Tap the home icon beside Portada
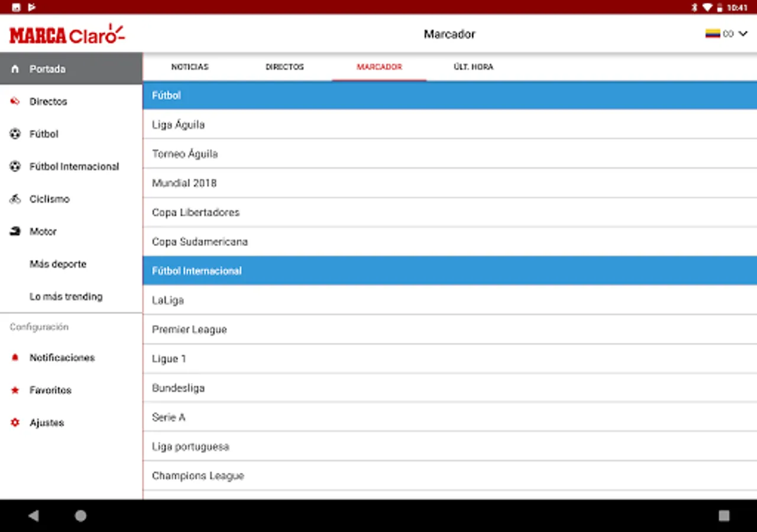 coord(15,69)
